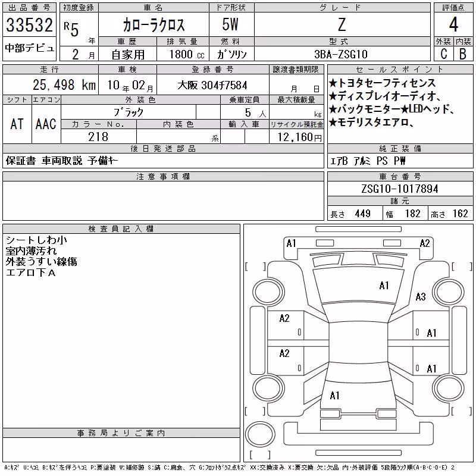Viewport: 476px width, 476px height.
Task: Select the A2 mark on the front door
Action: click(x=284, y=318)
